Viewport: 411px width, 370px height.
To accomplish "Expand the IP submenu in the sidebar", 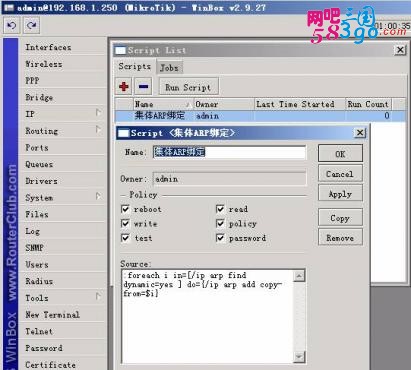I will 98,112.
